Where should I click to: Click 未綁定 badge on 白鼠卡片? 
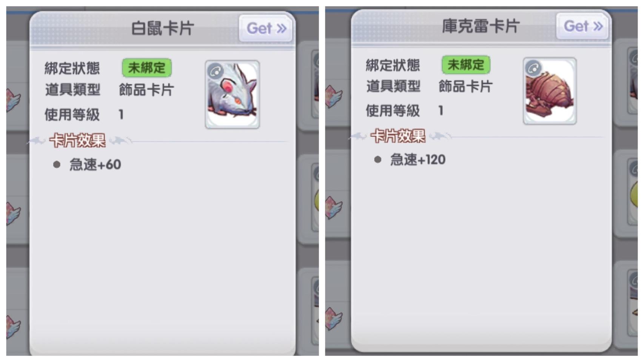pyautogui.click(x=146, y=68)
